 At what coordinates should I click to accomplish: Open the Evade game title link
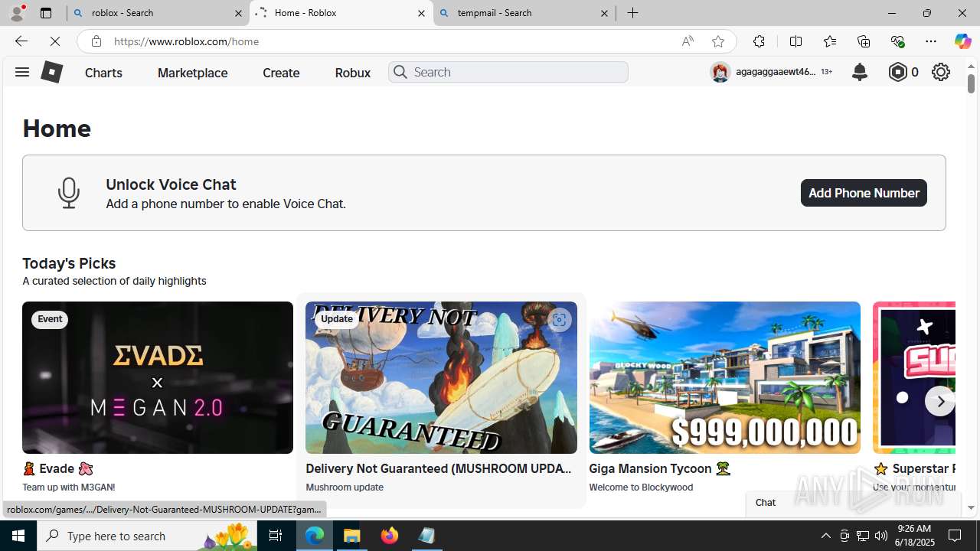point(57,468)
